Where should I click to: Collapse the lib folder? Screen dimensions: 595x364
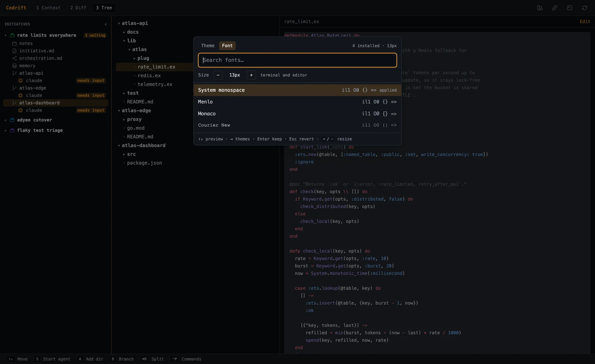[x=124, y=41]
